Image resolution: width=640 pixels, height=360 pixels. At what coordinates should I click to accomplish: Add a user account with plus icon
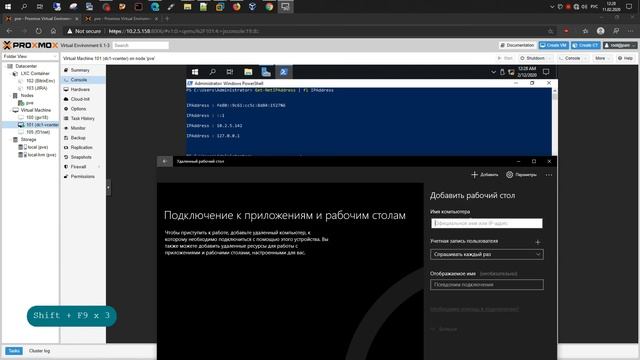[x=538, y=242]
